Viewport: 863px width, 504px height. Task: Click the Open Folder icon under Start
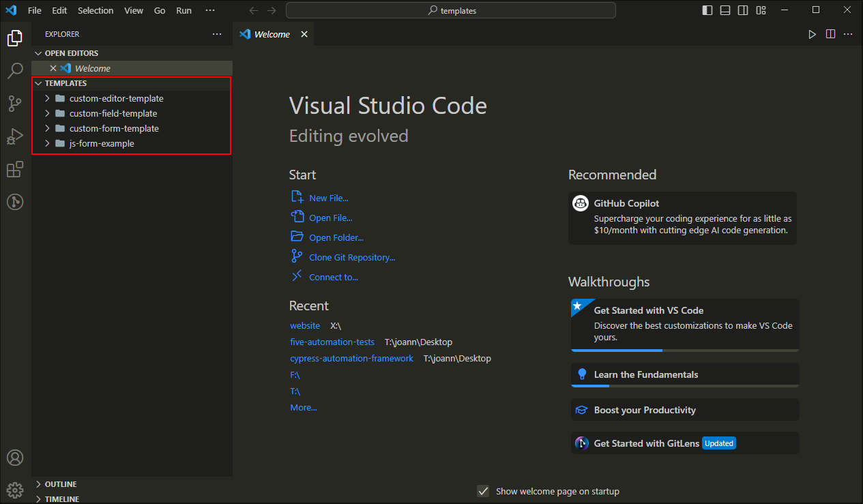pos(297,237)
